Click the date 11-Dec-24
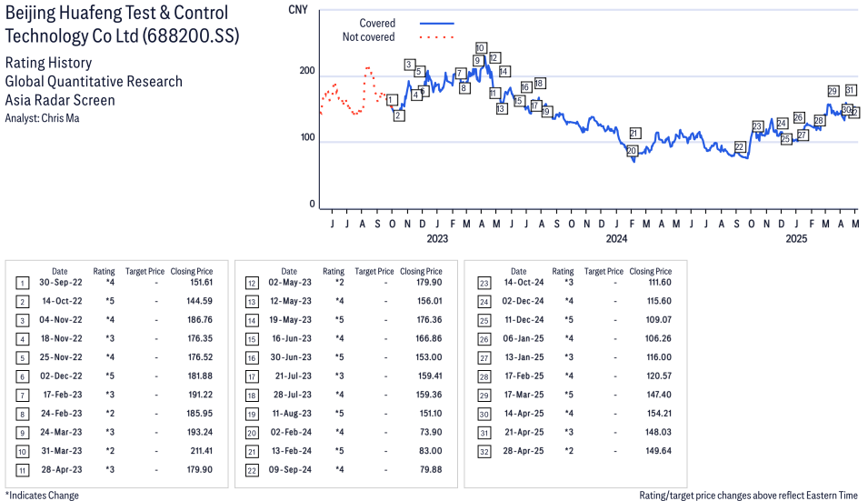Viewport: 868px width, 501px height. point(524,320)
